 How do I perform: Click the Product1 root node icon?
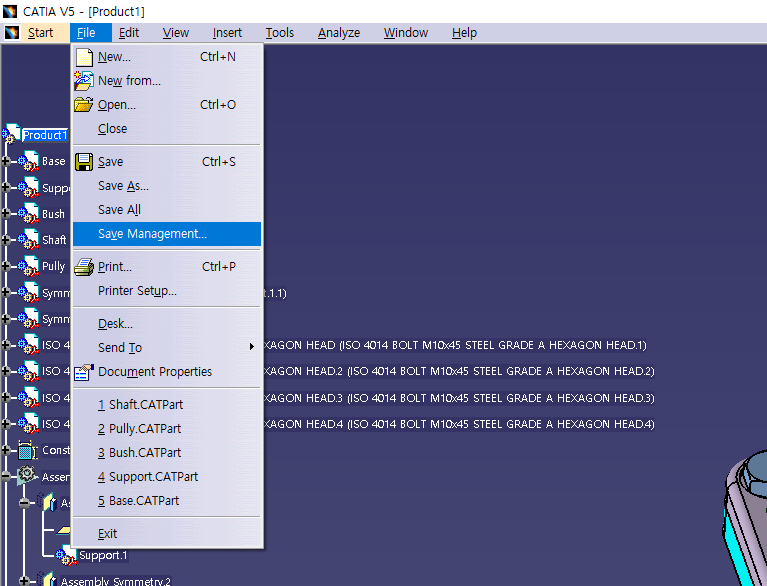11,135
